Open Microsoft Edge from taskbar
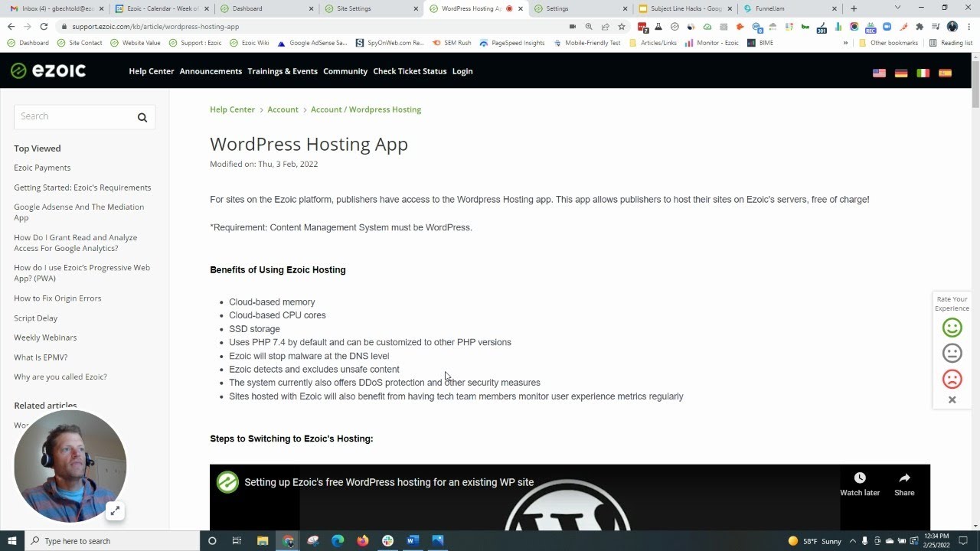This screenshot has width=980, height=551. coord(338,540)
